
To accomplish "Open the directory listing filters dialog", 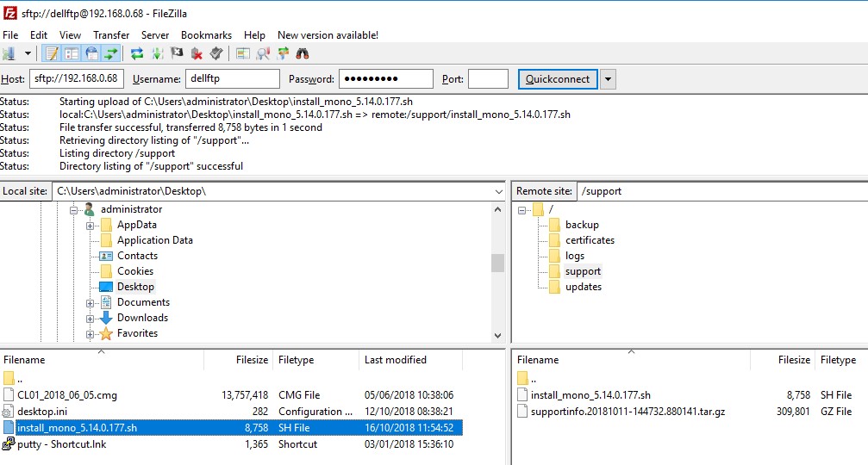I will click(242, 53).
